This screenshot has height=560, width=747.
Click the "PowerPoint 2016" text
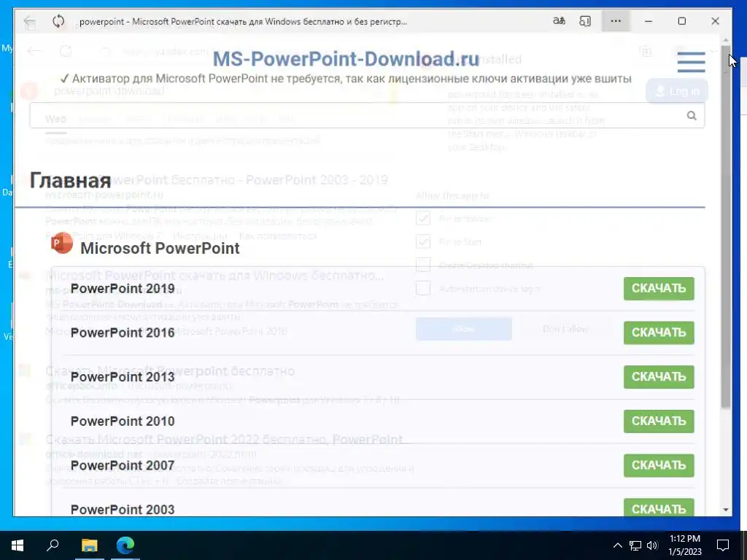(x=123, y=332)
